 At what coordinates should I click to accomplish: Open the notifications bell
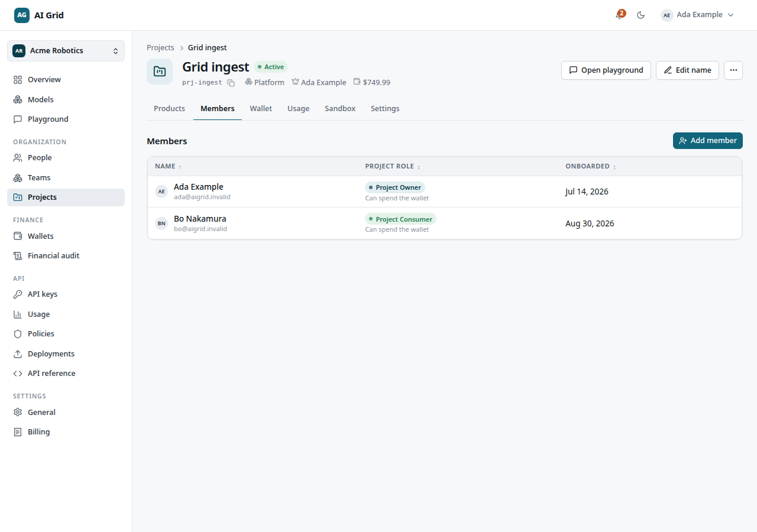click(620, 15)
